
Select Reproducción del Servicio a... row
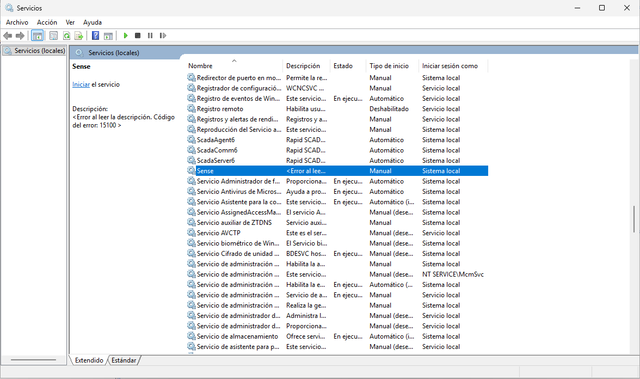coord(338,129)
